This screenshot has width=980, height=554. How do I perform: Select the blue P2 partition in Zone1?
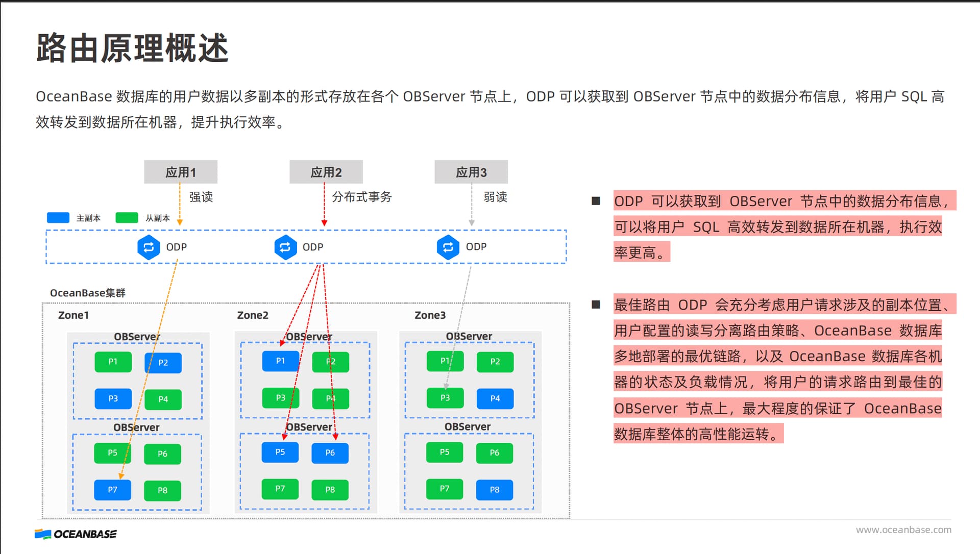[163, 363]
